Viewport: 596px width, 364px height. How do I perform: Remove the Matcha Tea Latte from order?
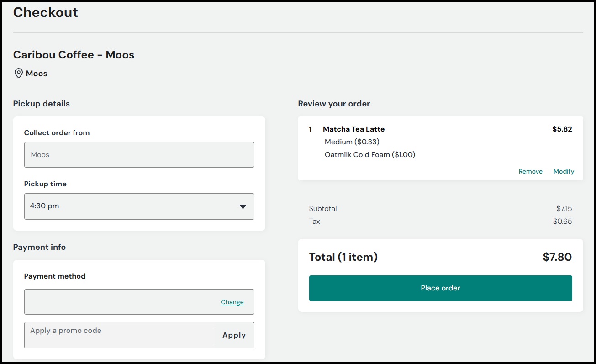(x=530, y=171)
